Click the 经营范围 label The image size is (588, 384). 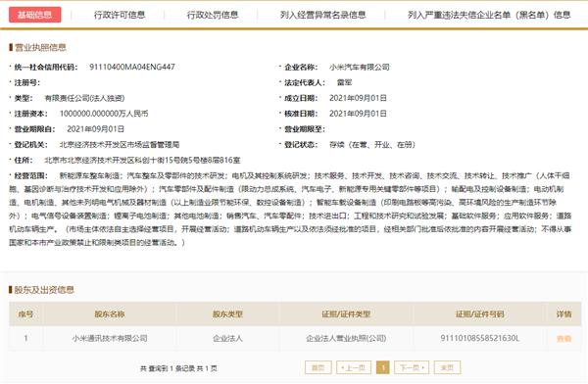click(30, 175)
